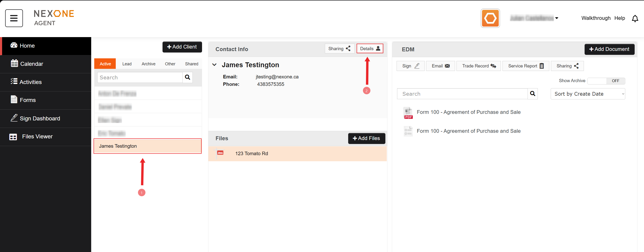Click the client search magnifier icon
Viewport: 644px width, 252px height.
pyautogui.click(x=187, y=77)
